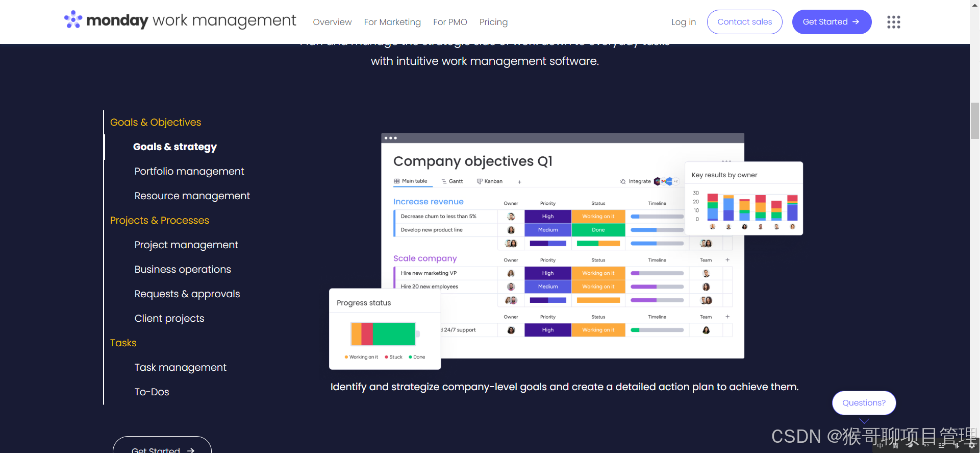Click the Tasks section heading

tap(123, 343)
